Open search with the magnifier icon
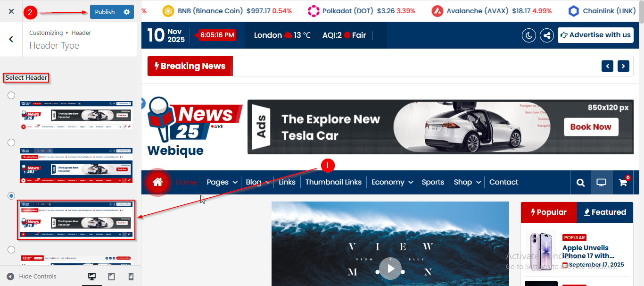 [580, 183]
